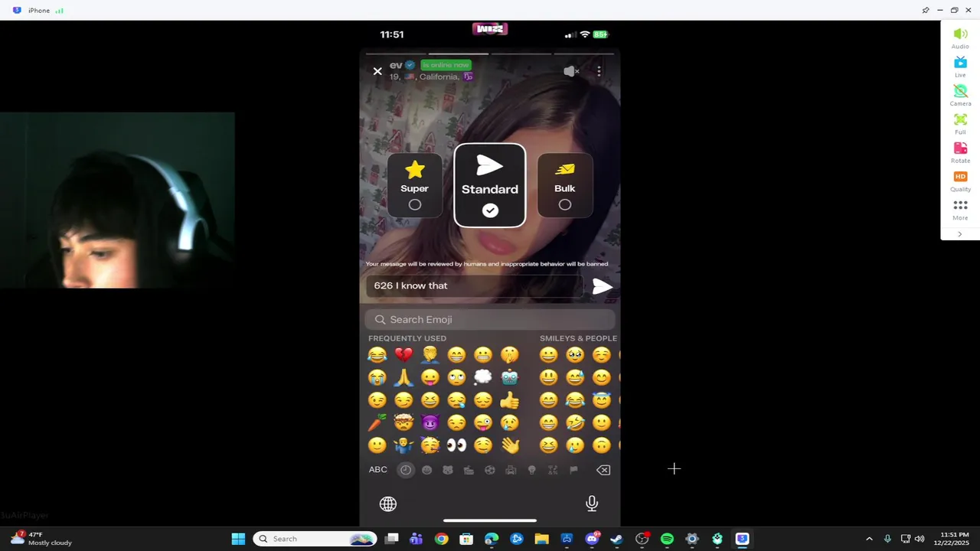Close the ev profile with the X
980x551 pixels.
point(377,71)
